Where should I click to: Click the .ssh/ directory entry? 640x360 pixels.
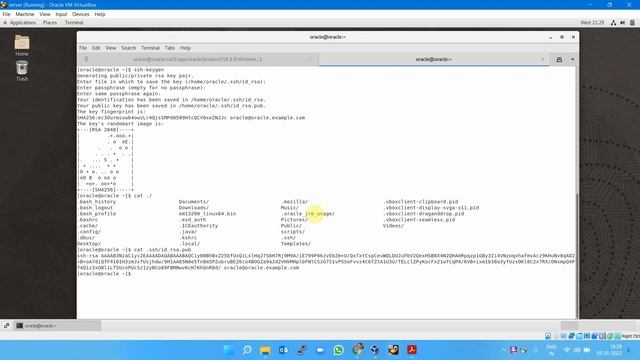(x=288, y=238)
